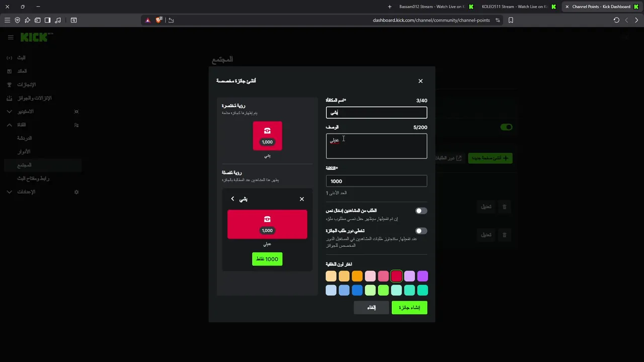Open the browser hamburger main menu
The height and width of the screenshot is (362, 644).
click(7, 20)
